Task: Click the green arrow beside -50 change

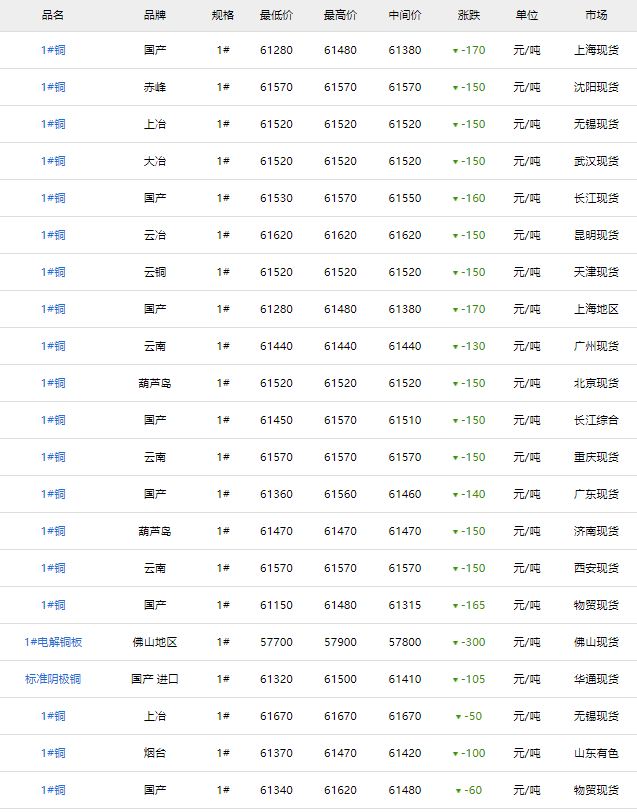Action: (x=459, y=717)
